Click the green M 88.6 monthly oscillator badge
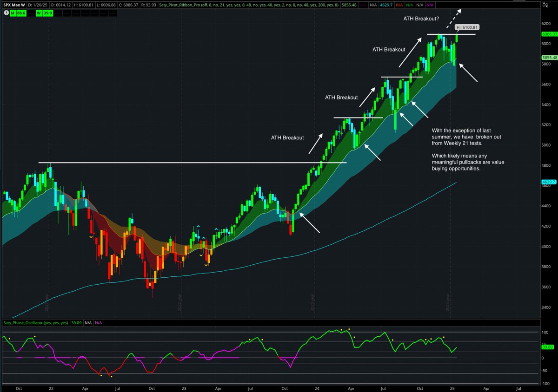 pyautogui.click(x=18, y=13)
